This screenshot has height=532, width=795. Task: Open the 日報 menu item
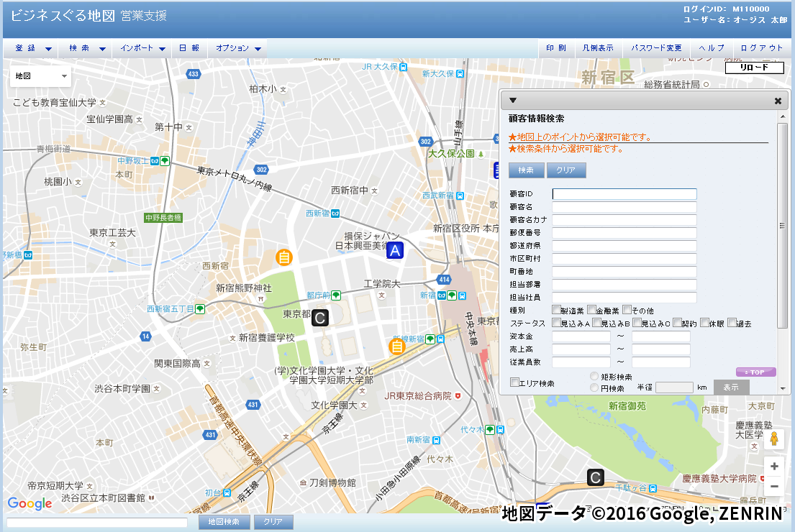tap(189, 48)
